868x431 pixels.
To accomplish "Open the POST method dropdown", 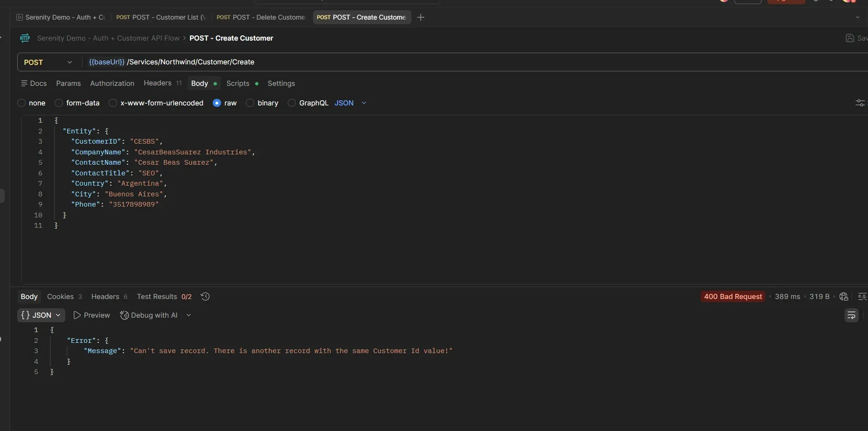I will [49, 62].
